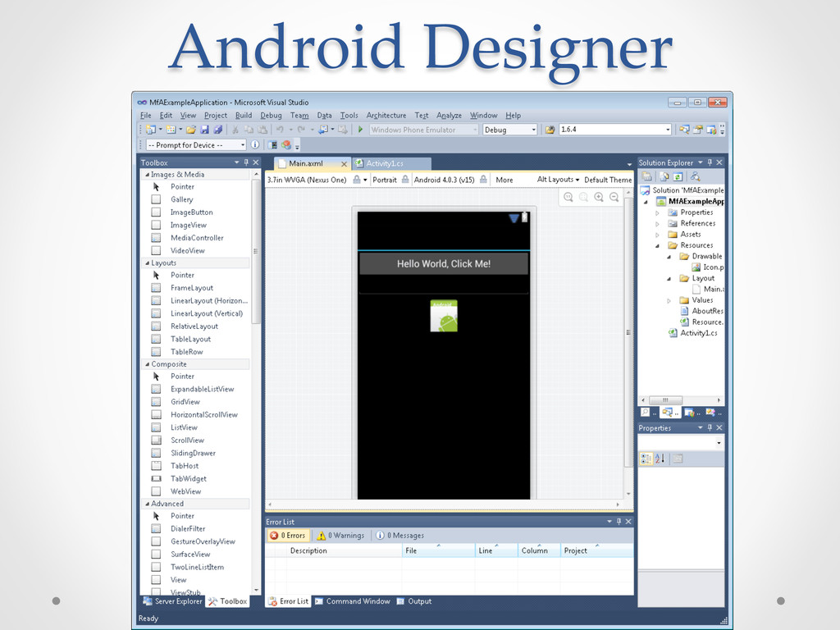Image resolution: width=840 pixels, height=630 pixels.
Task: Switch to the Server Explorer tab
Action: tap(172, 601)
